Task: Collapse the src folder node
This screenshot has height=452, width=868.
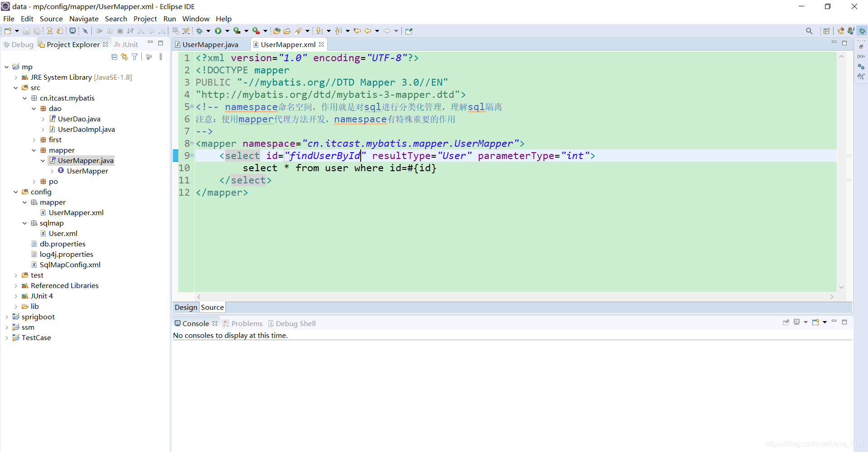Action: pyautogui.click(x=16, y=88)
